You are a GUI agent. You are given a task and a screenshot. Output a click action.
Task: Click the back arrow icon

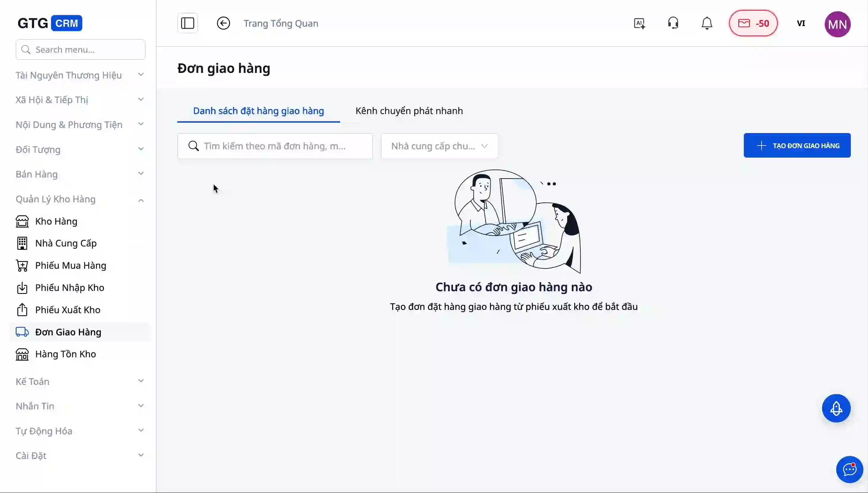(x=223, y=23)
